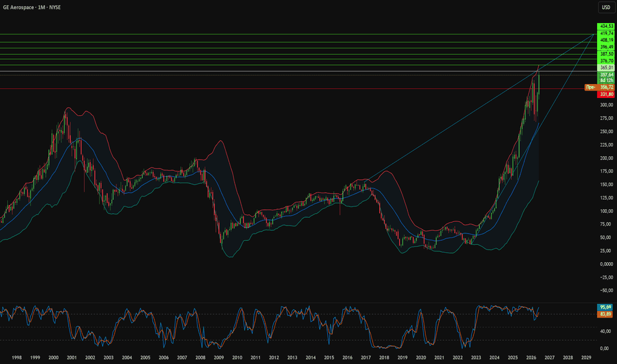This screenshot has width=617, height=364.
Task: Click the 300,00 price scale value
Action: [x=606, y=105]
